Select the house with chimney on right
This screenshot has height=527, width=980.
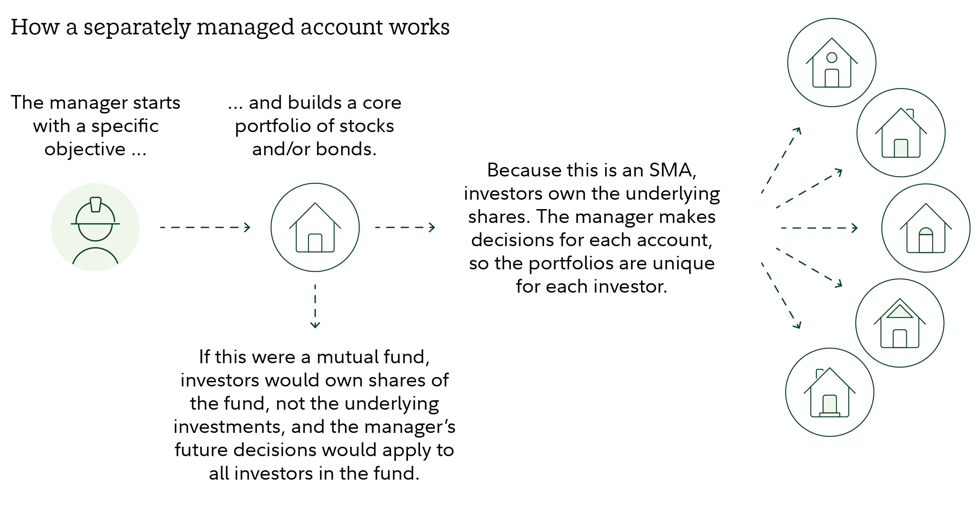[x=901, y=133]
